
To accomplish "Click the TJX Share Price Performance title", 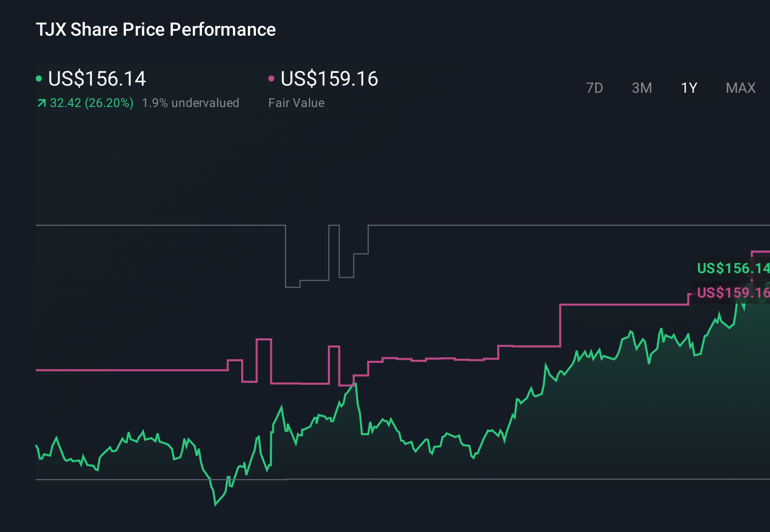I will [155, 30].
